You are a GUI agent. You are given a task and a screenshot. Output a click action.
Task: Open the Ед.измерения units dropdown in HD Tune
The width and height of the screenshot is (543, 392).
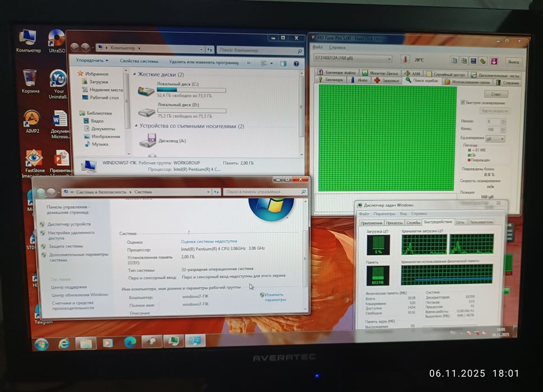pyautogui.click(x=495, y=139)
